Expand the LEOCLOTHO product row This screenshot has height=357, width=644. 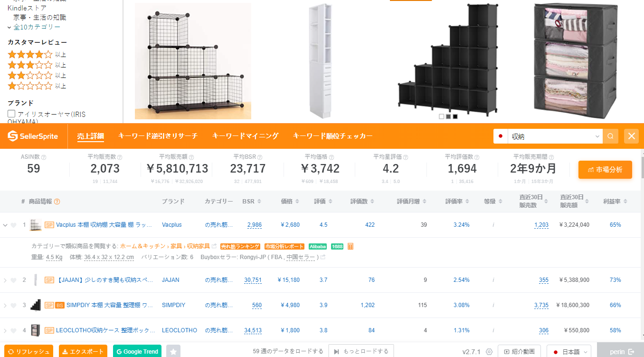click(x=5, y=331)
